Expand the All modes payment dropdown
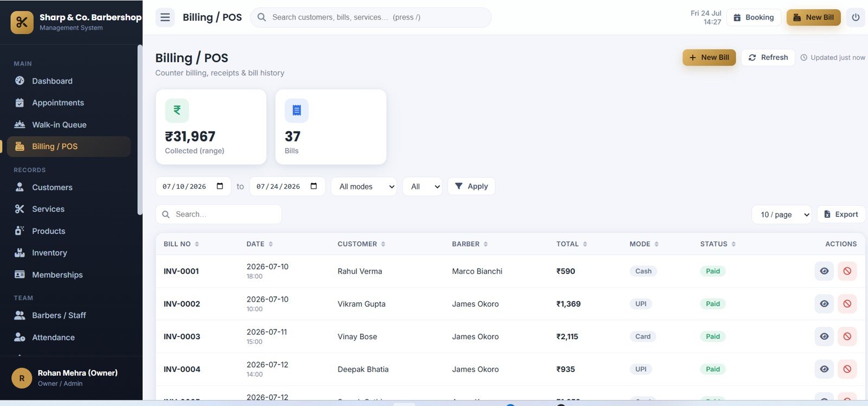Viewport: 868px width, 406px height. (364, 186)
